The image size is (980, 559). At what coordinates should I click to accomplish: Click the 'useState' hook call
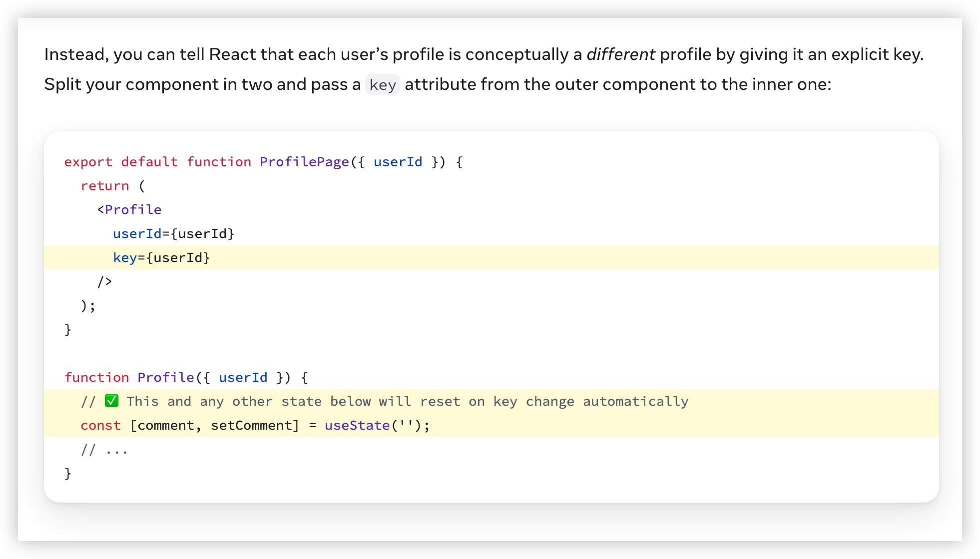[x=357, y=425]
